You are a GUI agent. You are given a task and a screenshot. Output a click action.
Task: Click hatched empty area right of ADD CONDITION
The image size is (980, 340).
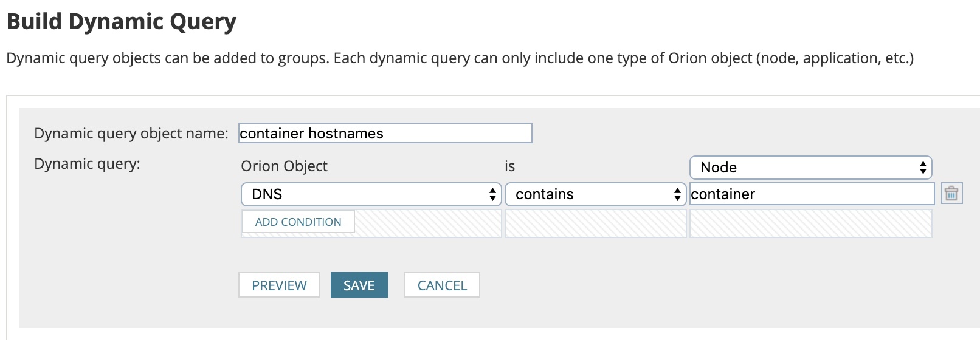coord(428,223)
